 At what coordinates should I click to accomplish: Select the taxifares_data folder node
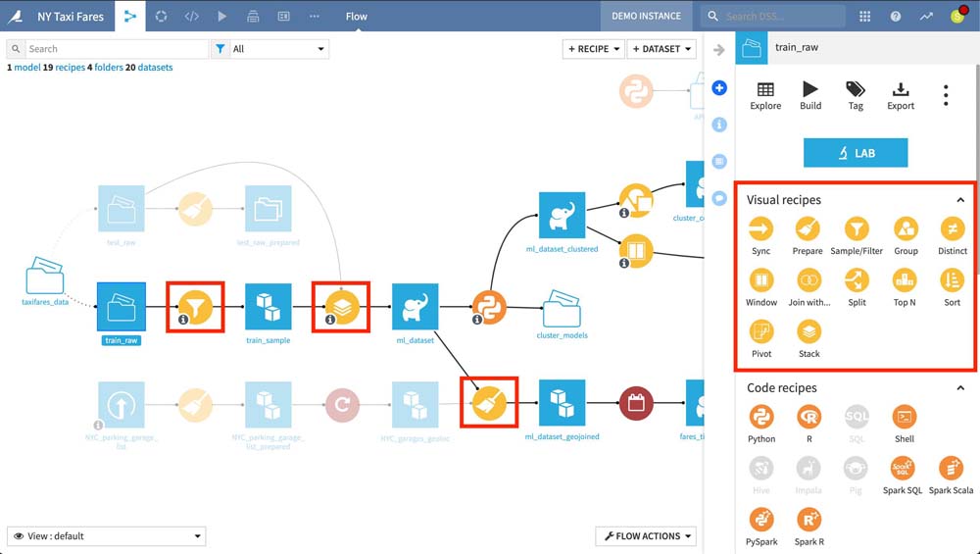[x=45, y=276]
